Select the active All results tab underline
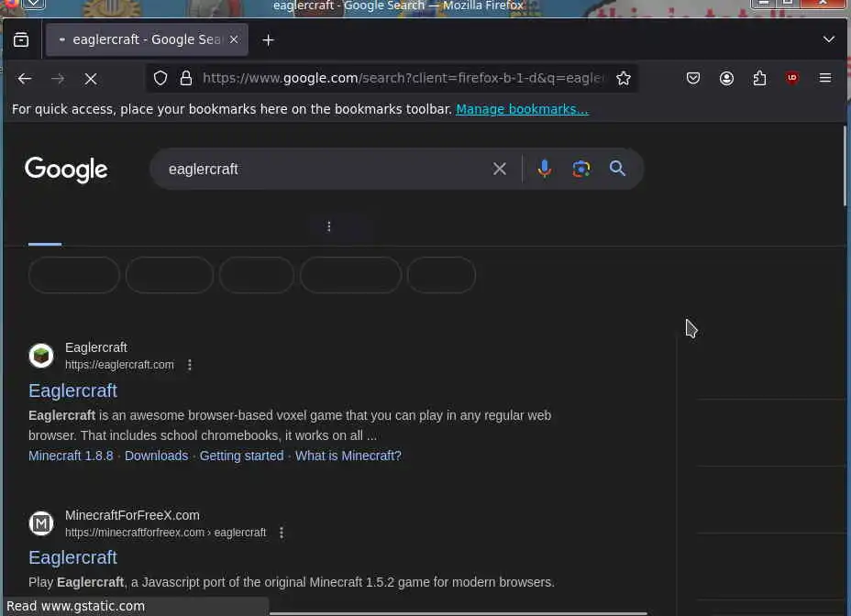 [45, 244]
